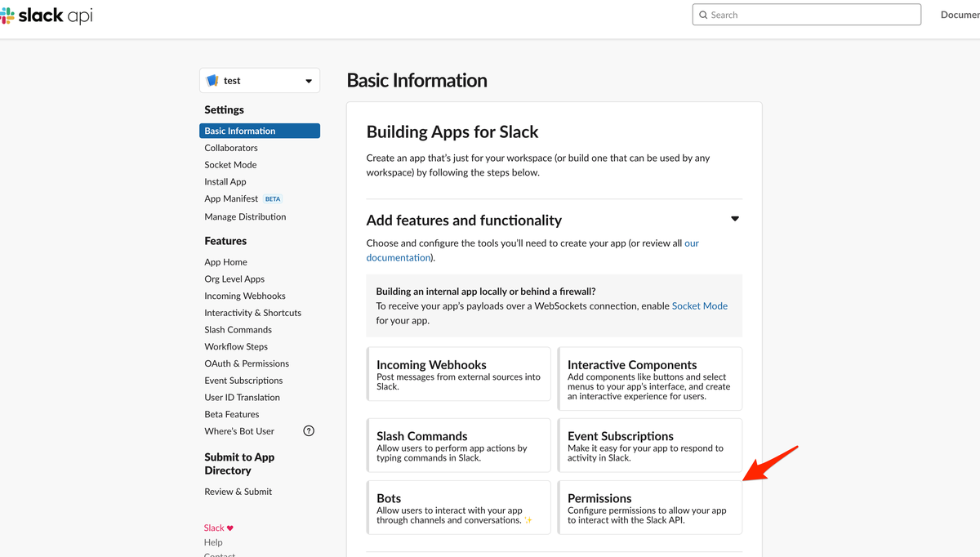Click the Settings sidebar heading
980x557 pixels.
pyautogui.click(x=225, y=109)
